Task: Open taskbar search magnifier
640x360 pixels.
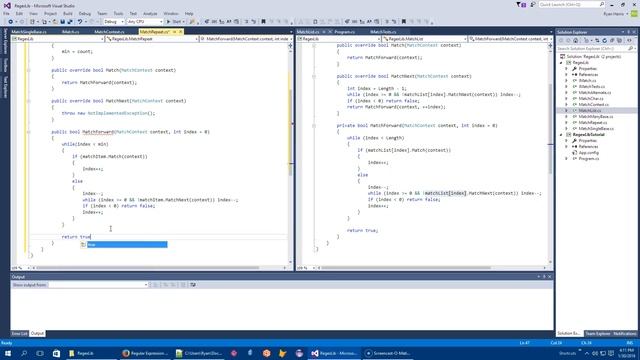Action: coord(24,353)
